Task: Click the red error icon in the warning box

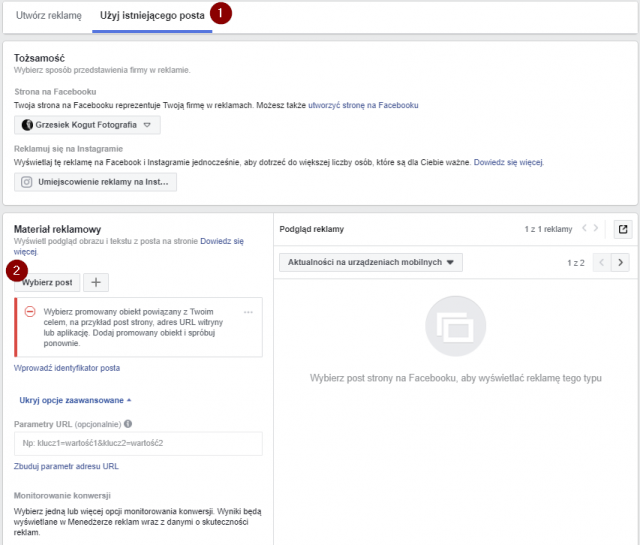Action: [30, 312]
